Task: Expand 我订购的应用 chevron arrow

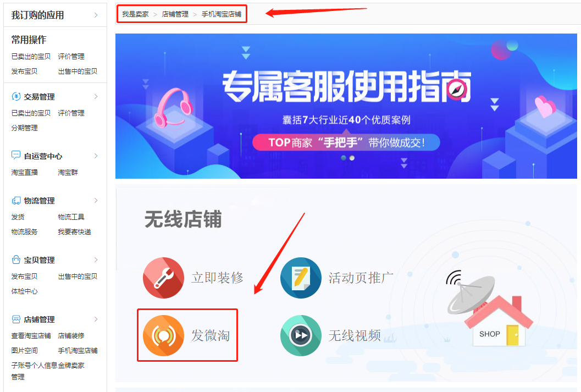Action: 96,15
